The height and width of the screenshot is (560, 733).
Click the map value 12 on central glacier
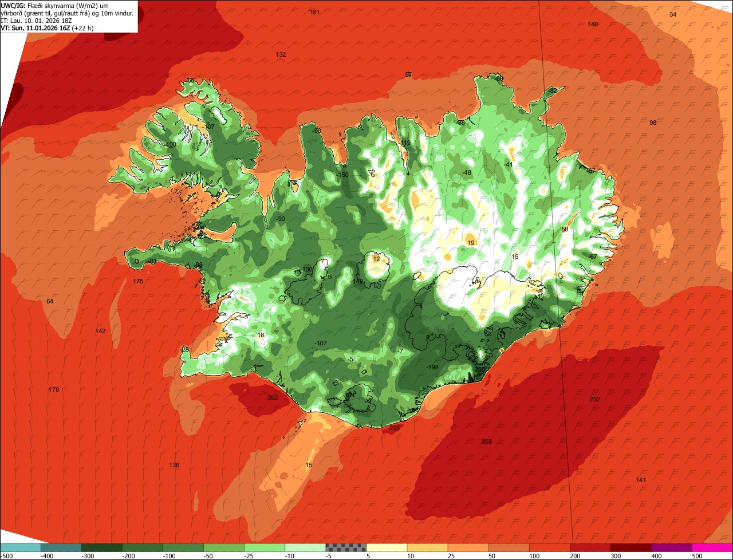[x=376, y=259]
